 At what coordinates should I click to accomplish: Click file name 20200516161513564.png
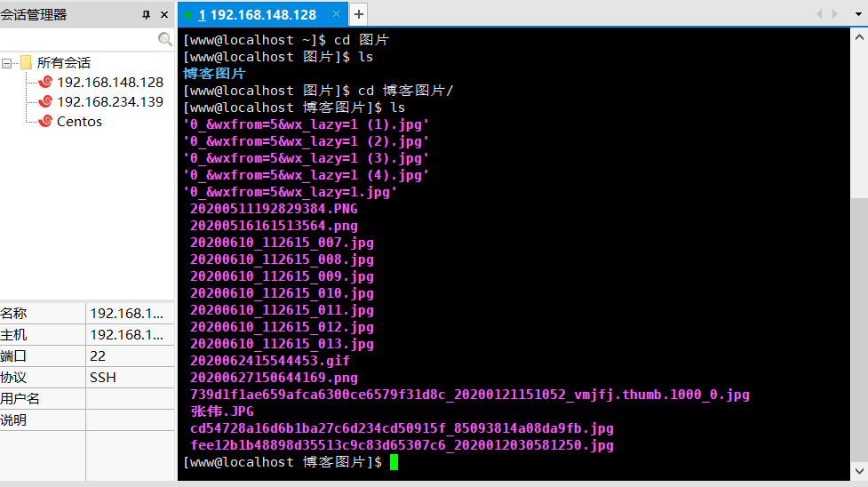(274, 226)
